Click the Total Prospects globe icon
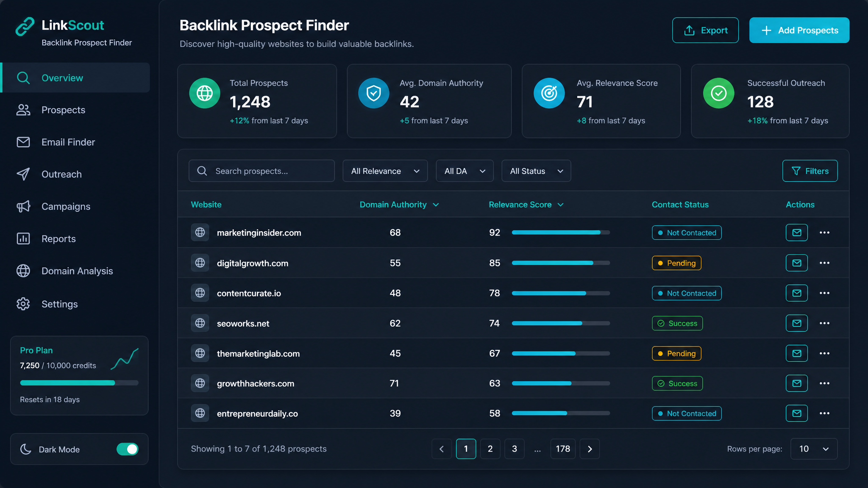This screenshot has width=868, height=488. pyautogui.click(x=205, y=93)
